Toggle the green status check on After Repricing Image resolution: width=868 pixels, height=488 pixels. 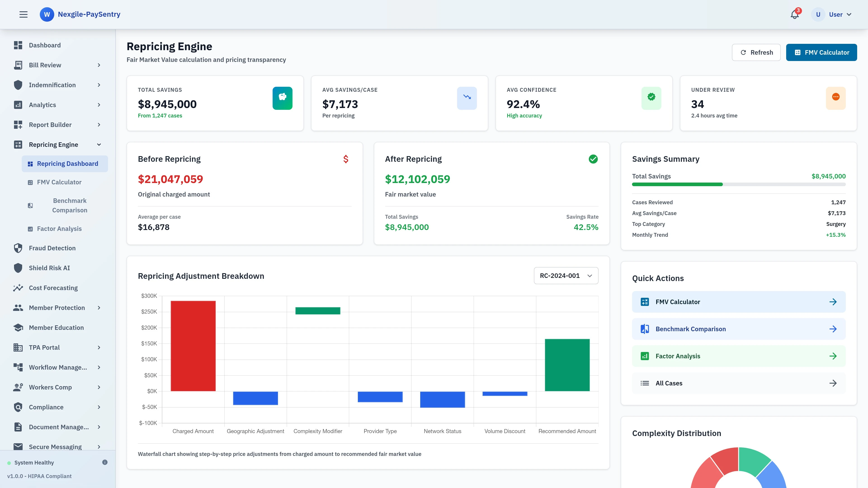point(593,159)
